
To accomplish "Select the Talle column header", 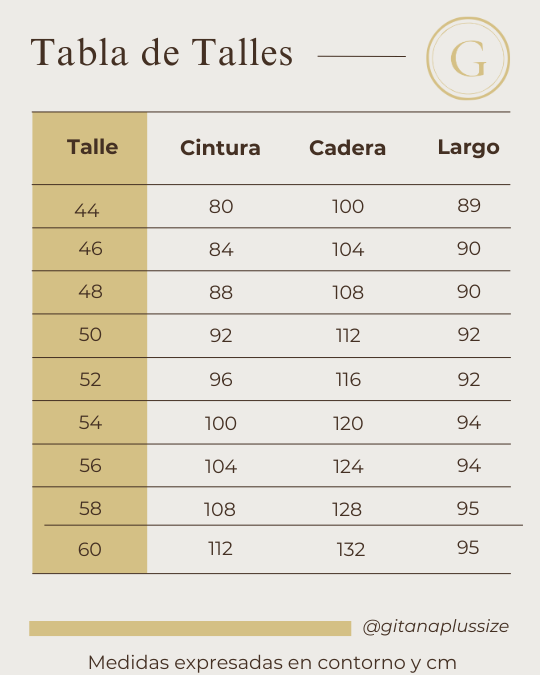I will [93, 147].
